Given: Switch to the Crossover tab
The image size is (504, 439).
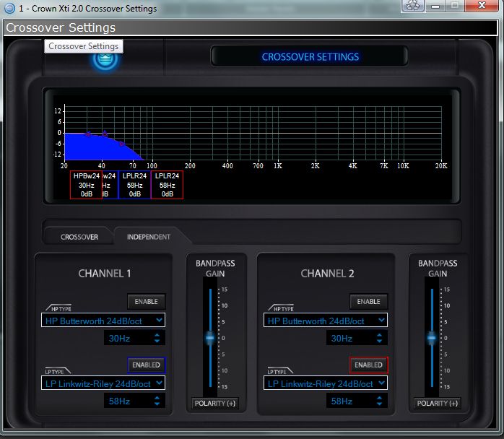Looking at the screenshot, I should pos(79,236).
